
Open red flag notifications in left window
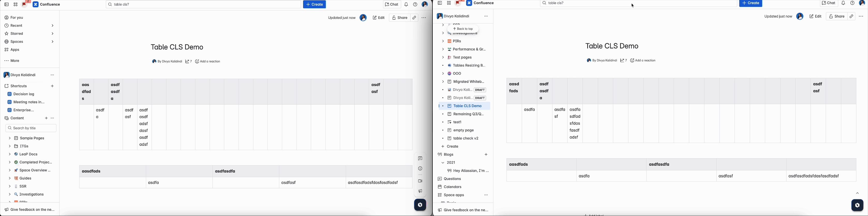(25, 4)
